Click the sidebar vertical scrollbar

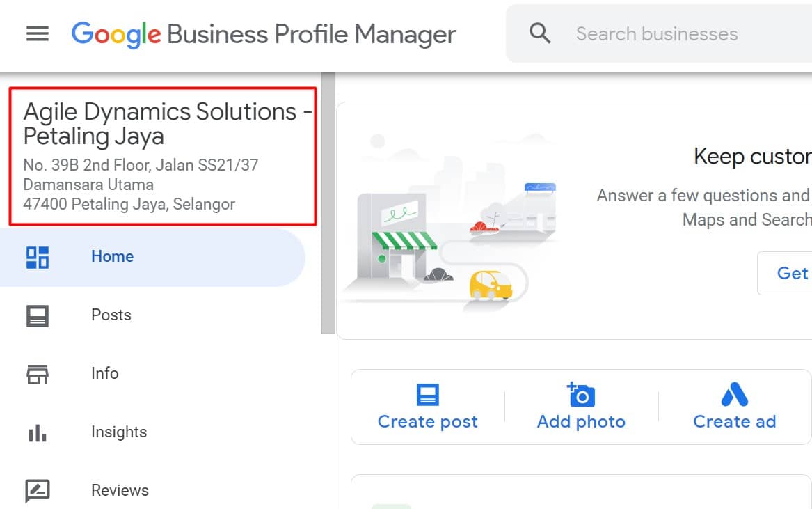coord(328,204)
